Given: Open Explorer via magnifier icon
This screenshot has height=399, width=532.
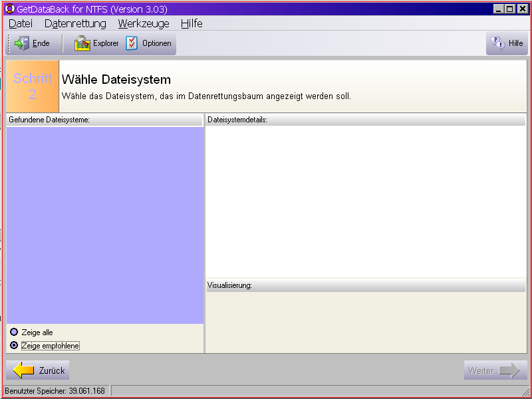Looking at the screenshot, I should click(x=82, y=43).
